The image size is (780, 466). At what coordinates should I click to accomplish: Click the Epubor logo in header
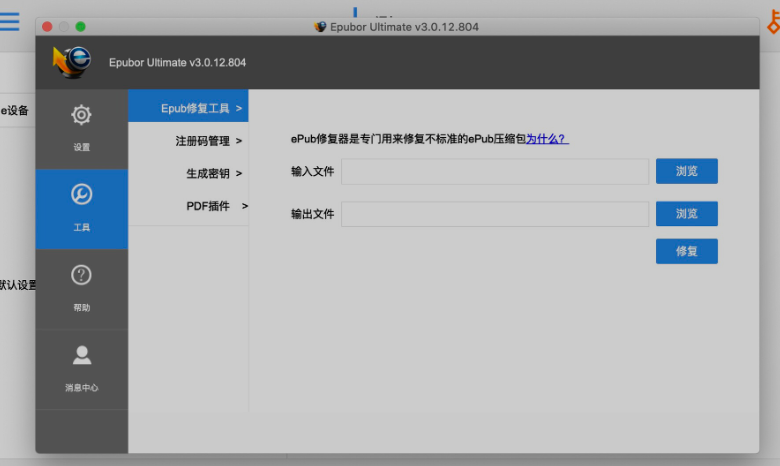pyautogui.click(x=72, y=62)
